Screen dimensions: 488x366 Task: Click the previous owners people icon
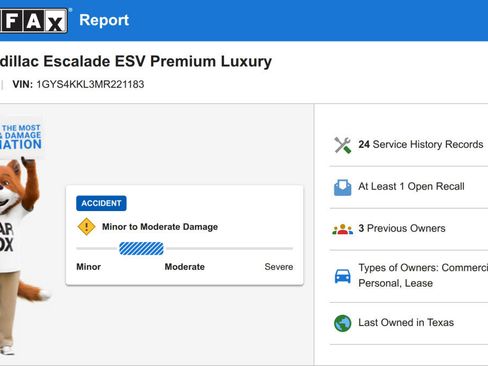pos(343,229)
